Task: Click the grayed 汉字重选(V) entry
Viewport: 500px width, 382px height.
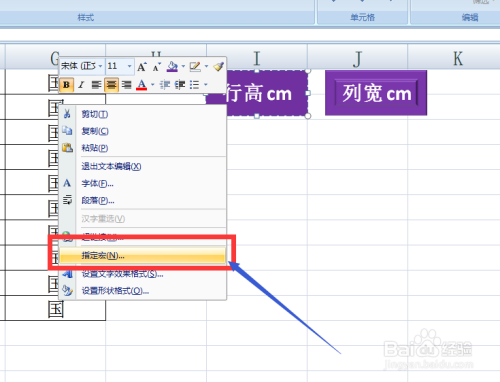Action: [143, 219]
